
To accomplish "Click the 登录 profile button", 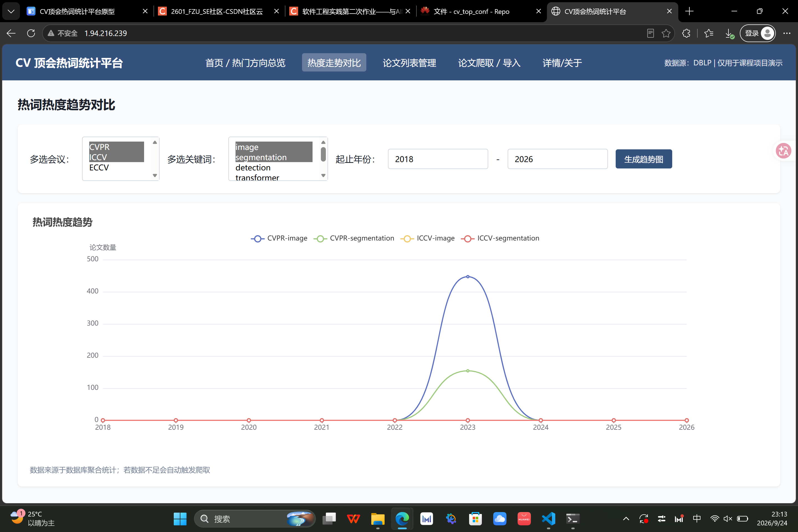I will click(x=758, y=33).
